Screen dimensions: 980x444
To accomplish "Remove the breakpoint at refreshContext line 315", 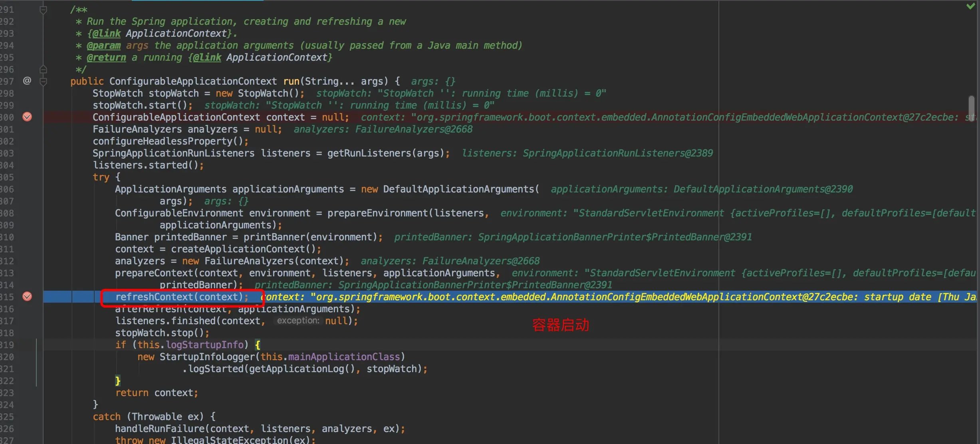I will coord(27,297).
